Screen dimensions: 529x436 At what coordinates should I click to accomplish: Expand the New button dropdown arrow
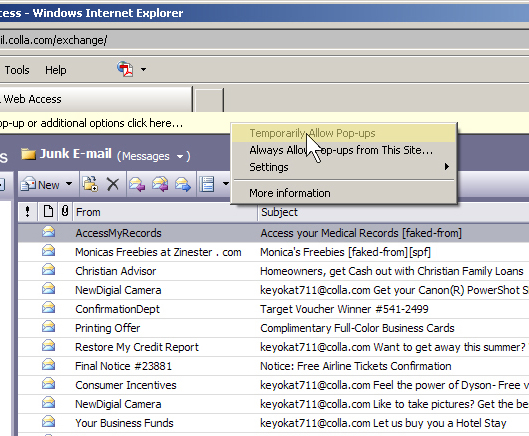coord(69,184)
